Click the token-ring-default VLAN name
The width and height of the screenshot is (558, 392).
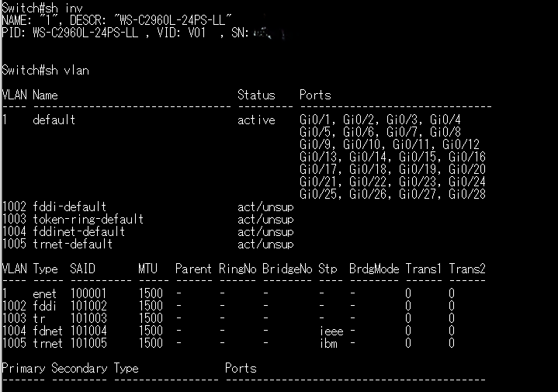(x=88, y=220)
